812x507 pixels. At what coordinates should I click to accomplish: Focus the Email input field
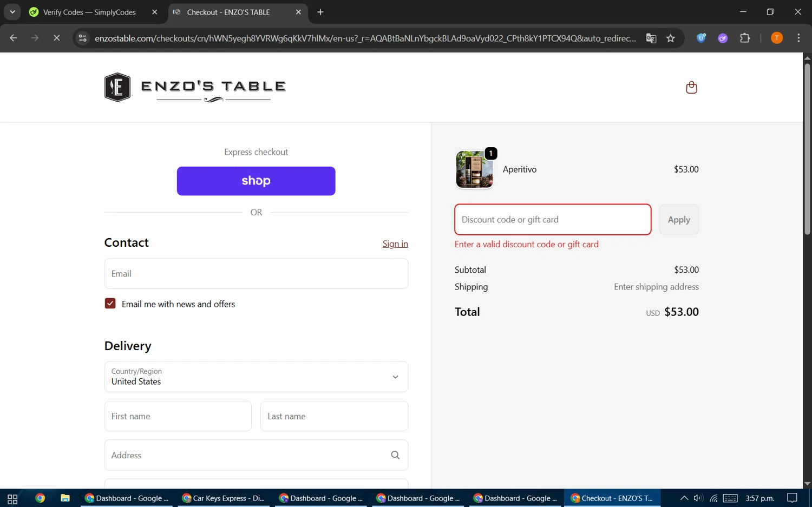pyautogui.click(x=256, y=274)
